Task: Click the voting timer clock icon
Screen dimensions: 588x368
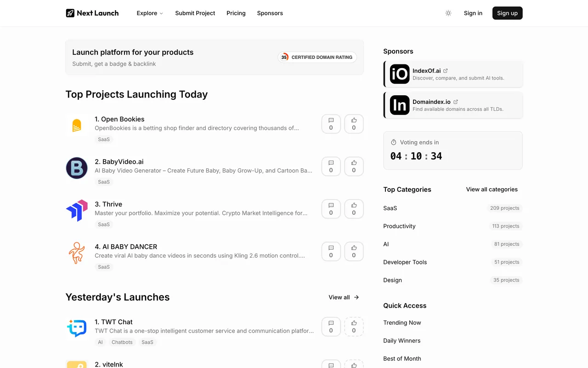Action: point(393,143)
